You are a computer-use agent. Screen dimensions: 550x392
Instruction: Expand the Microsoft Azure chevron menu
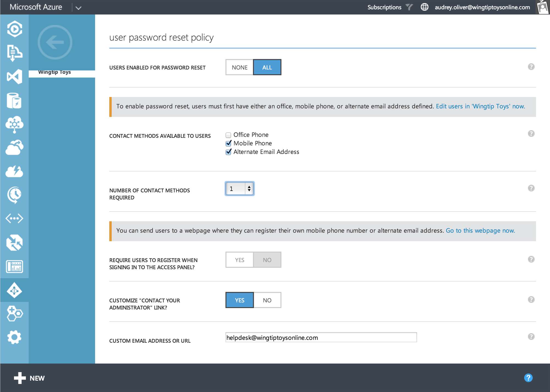pos(78,8)
